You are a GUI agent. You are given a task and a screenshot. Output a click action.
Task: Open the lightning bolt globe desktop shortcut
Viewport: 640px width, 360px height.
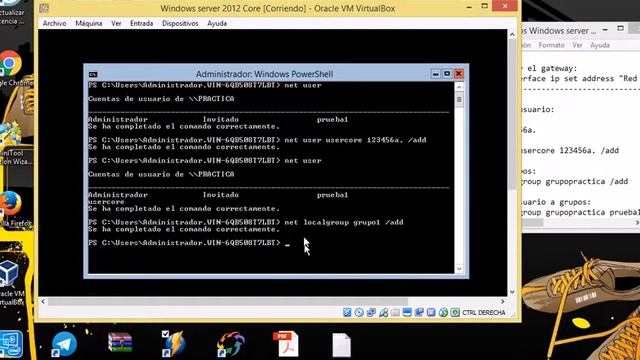[x=174, y=344]
